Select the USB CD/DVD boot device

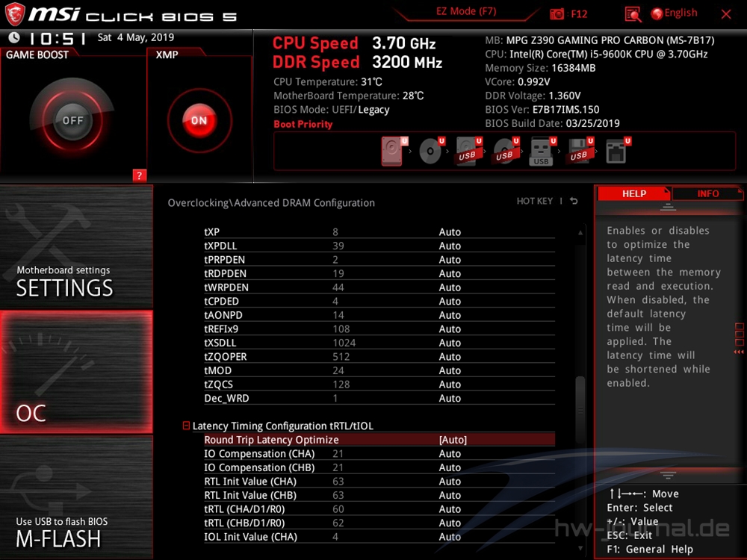[x=506, y=152]
